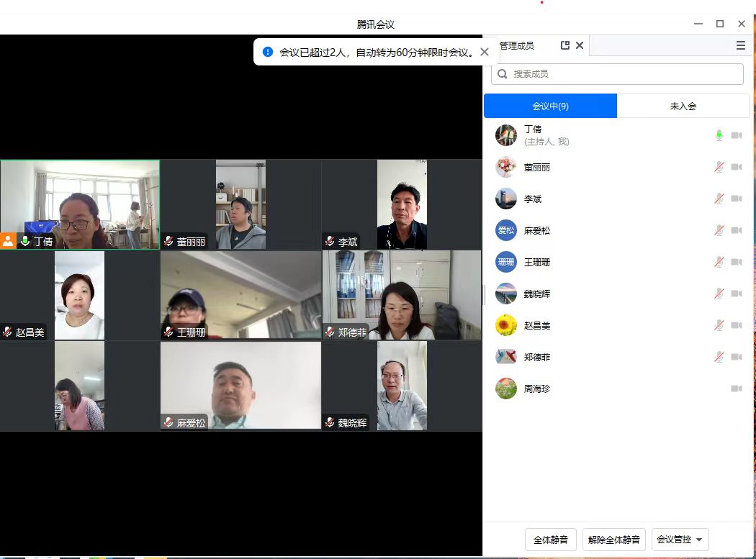Click the camera icon beside 魏晓辉

(x=737, y=294)
